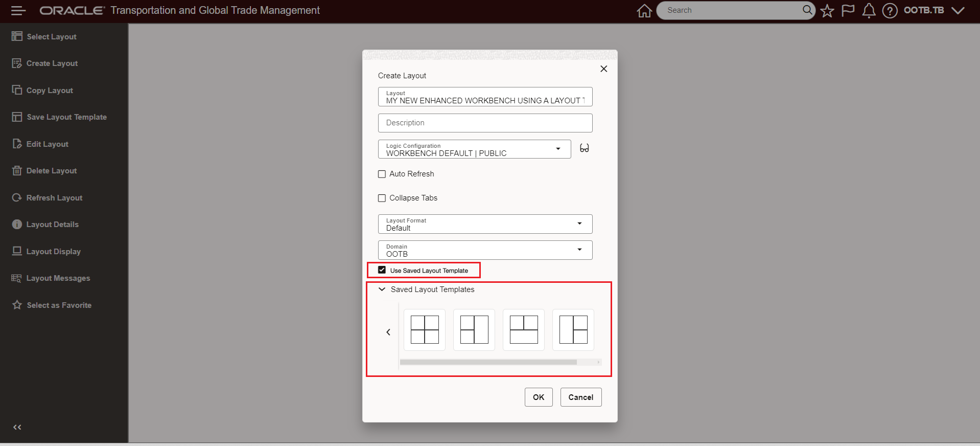Image resolution: width=980 pixels, height=446 pixels.
Task: Click the Select as Favorite star icon
Action: coord(17,305)
